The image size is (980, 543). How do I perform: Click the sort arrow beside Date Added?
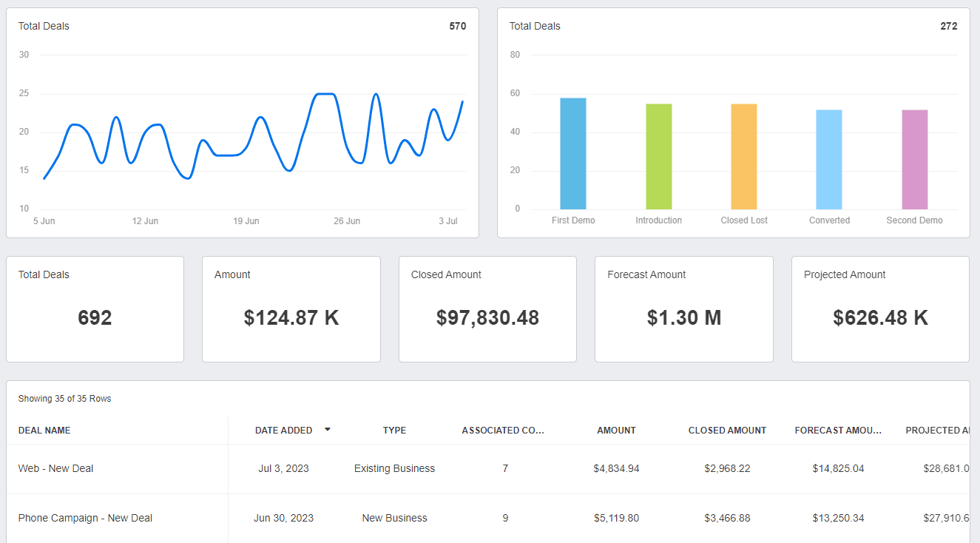click(x=328, y=429)
